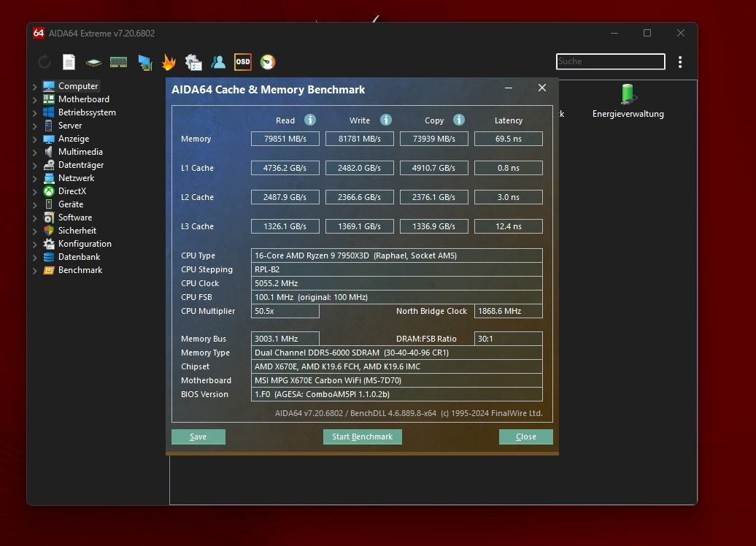Expand the Multimedia tree node
Viewport: 756px width, 546px height.
click(35, 153)
